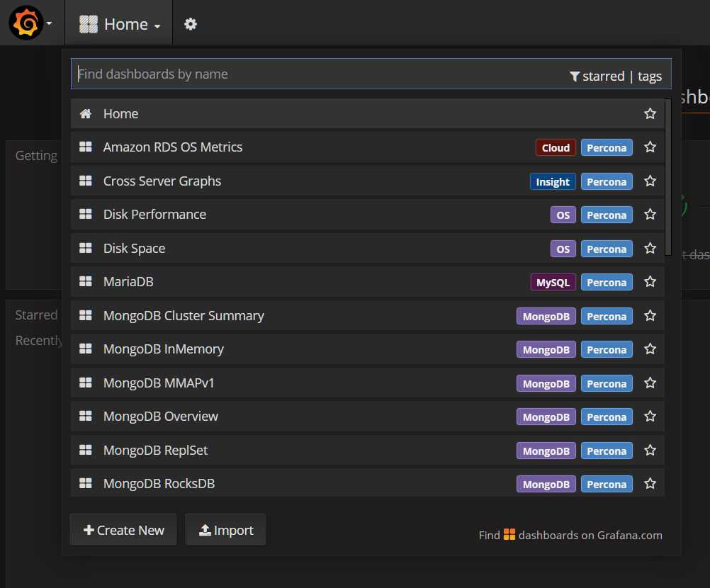
Task: Filter dashboards by starred
Action: coord(603,76)
